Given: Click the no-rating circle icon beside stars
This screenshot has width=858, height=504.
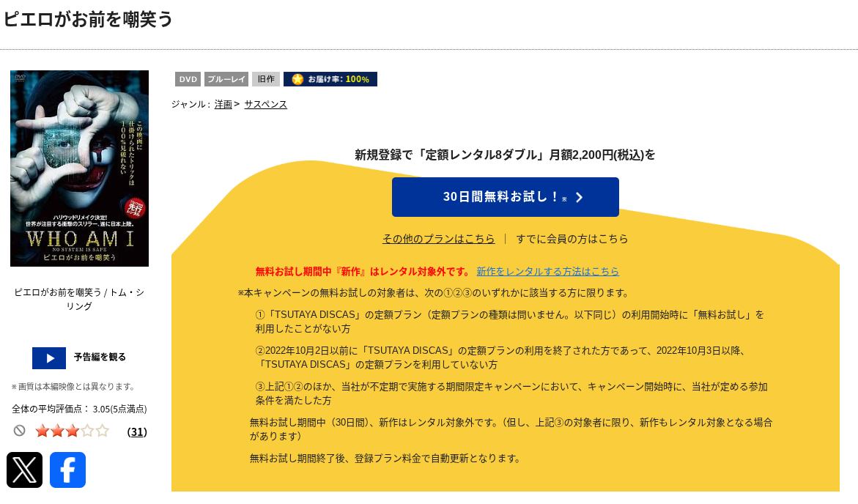Looking at the screenshot, I should tap(20, 431).
